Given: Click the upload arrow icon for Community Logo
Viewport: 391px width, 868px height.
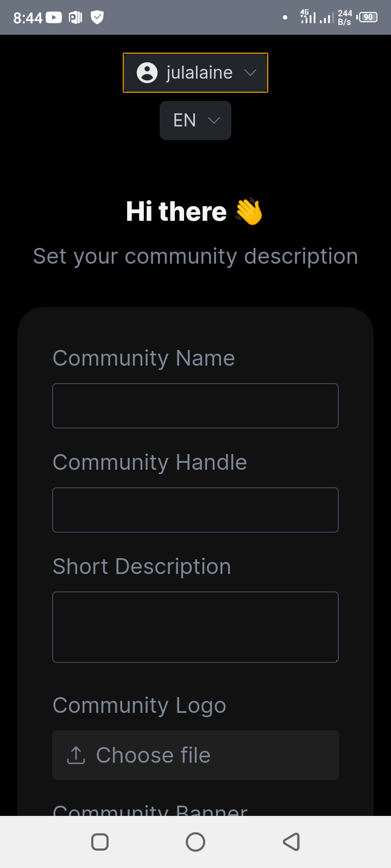Looking at the screenshot, I should (76, 755).
